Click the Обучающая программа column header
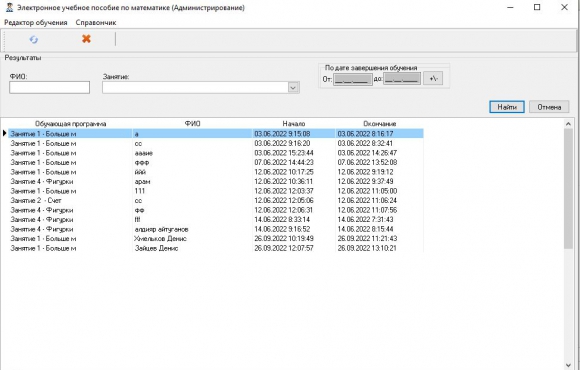Image resolution: width=580 pixels, height=370 pixels. [x=70, y=124]
